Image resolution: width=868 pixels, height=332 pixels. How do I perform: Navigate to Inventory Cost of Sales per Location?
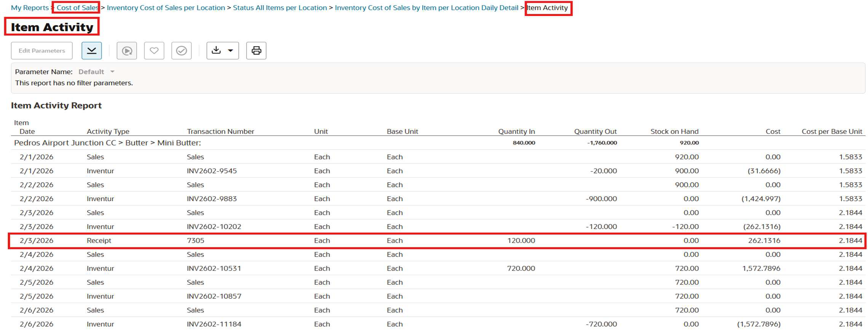pyautogui.click(x=166, y=8)
